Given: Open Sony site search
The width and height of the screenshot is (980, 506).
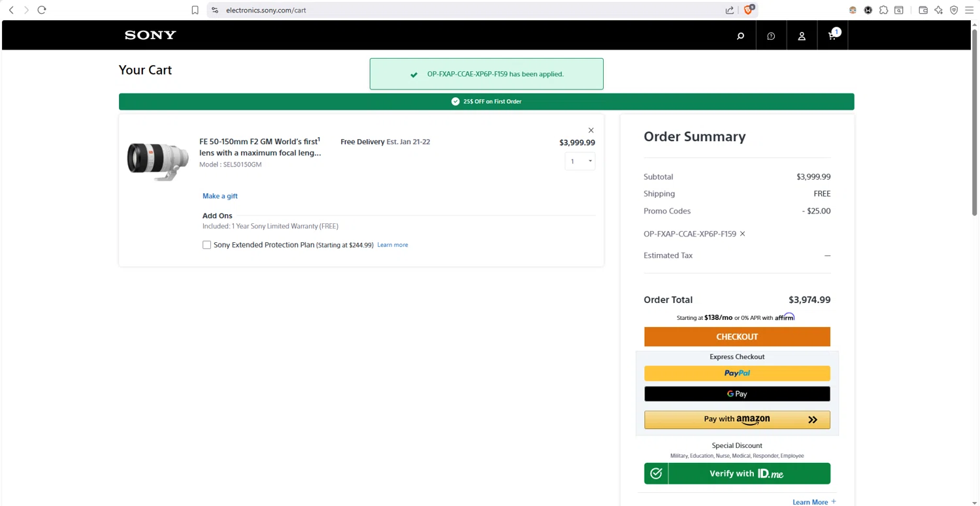Looking at the screenshot, I should (740, 36).
